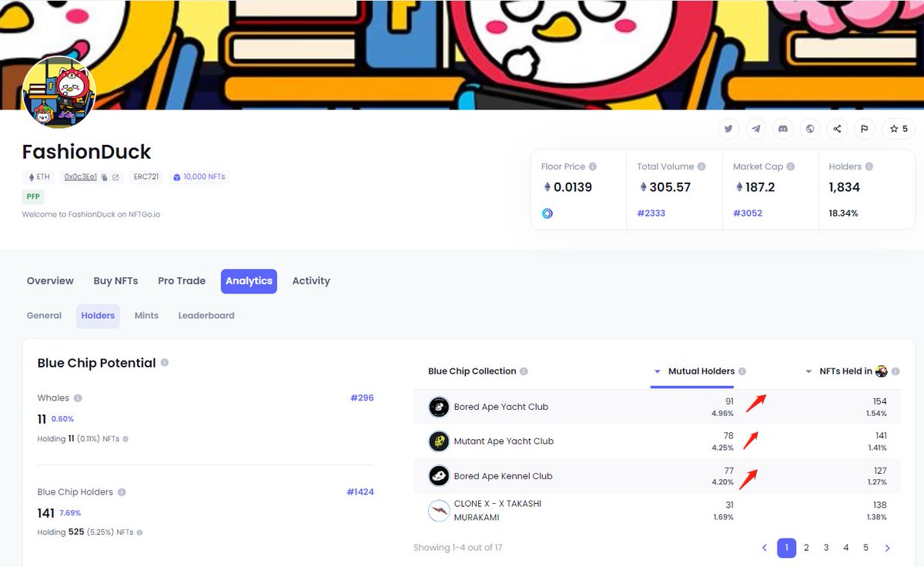The width and height of the screenshot is (924, 567).
Task: Click the 0x0c3Ee1 contract address link
Action: [81, 177]
